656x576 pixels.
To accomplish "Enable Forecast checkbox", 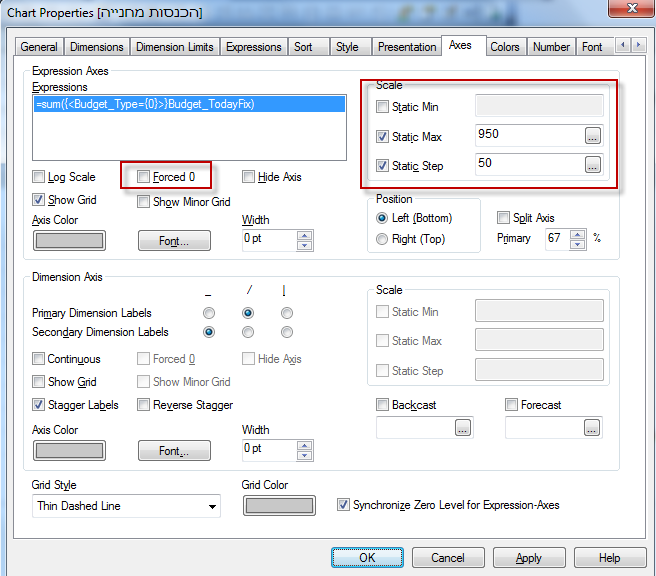I will click(x=511, y=405).
